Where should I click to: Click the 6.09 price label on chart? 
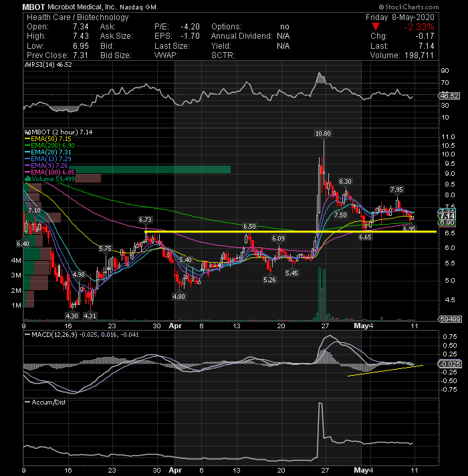point(278,239)
